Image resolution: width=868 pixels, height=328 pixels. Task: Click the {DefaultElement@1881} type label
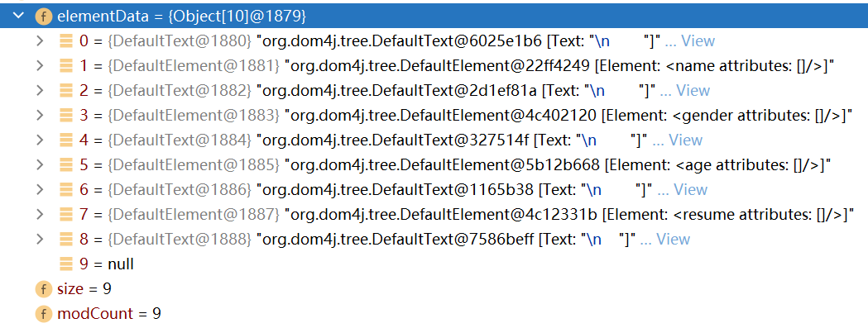point(194,66)
